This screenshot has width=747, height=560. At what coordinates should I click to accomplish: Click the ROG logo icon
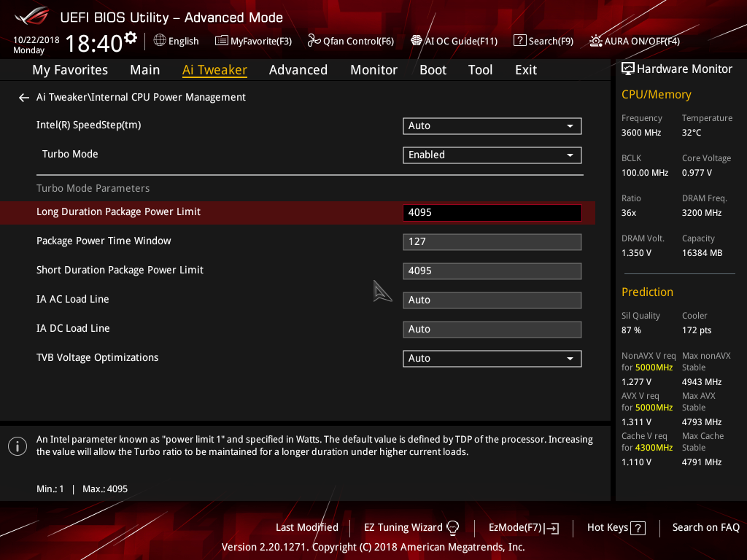pyautogui.click(x=32, y=16)
